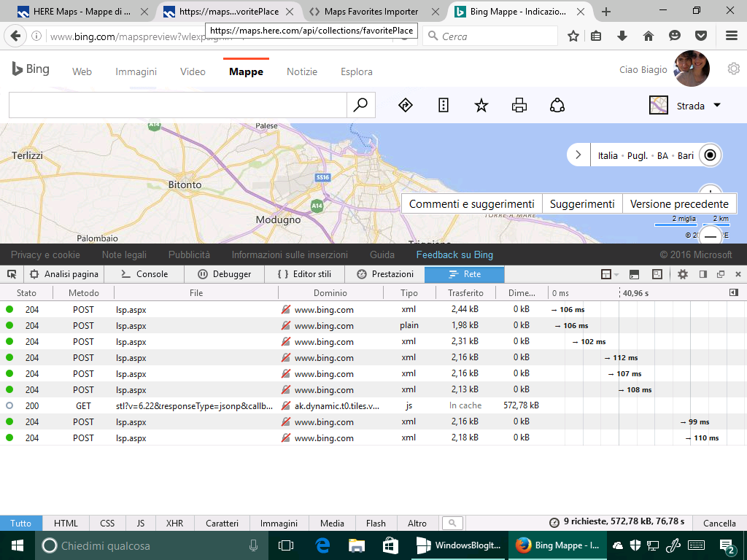Click the network filter URL search box
The height and width of the screenshot is (560, 747).
click(452, 523)
